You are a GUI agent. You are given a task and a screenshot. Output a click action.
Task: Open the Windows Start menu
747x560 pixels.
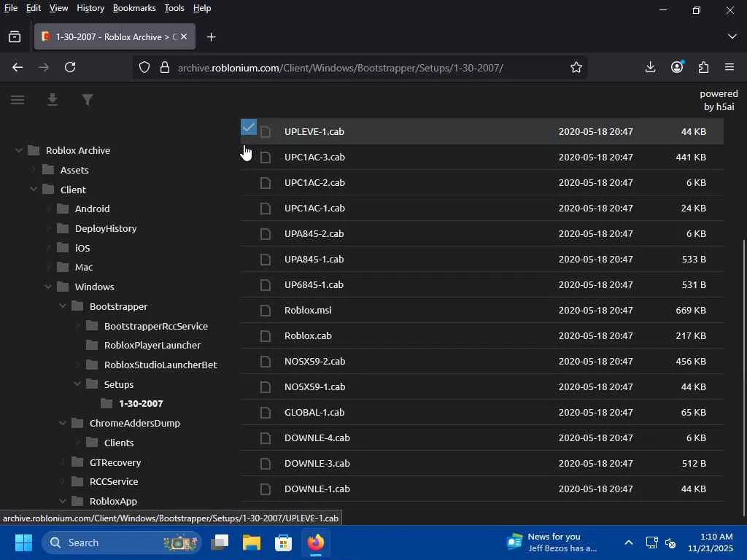pos(23,542)
